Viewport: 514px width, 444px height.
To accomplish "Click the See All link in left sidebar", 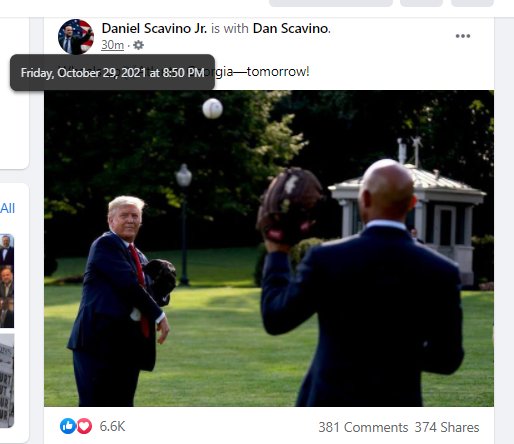I will [7, 208].
